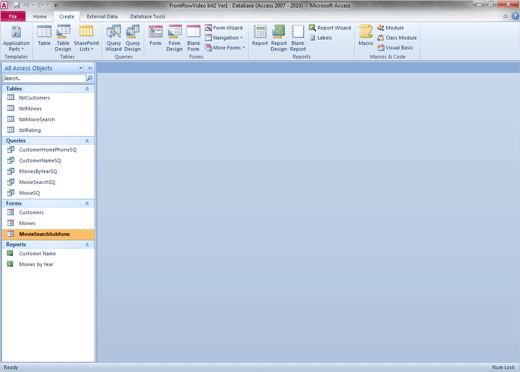520x372 pixels.
Task: Open the Table Design tool
Action: tap(63, 38)
